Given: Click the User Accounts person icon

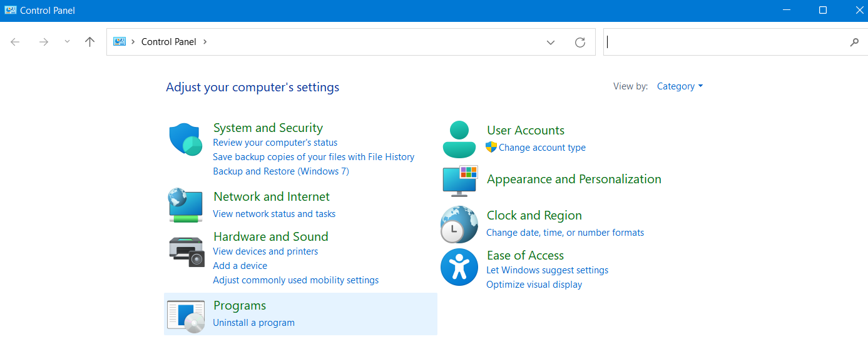Looking at the screenshot, I should click(x=459, y=139).
